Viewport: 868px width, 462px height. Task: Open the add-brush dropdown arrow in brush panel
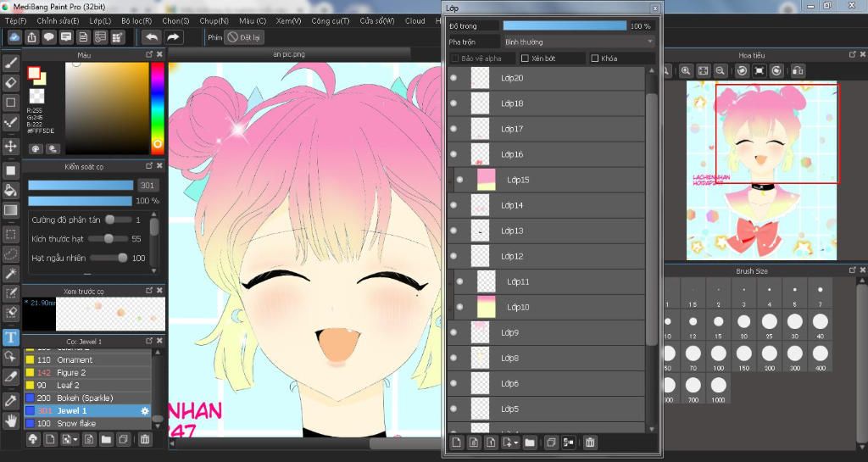tap(75, 440)
